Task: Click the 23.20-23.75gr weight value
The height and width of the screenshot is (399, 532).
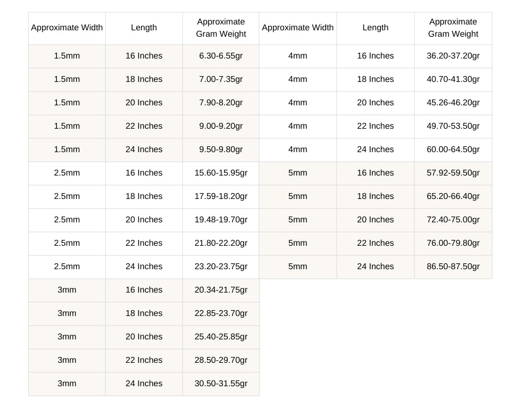Action: click(221, 267)
